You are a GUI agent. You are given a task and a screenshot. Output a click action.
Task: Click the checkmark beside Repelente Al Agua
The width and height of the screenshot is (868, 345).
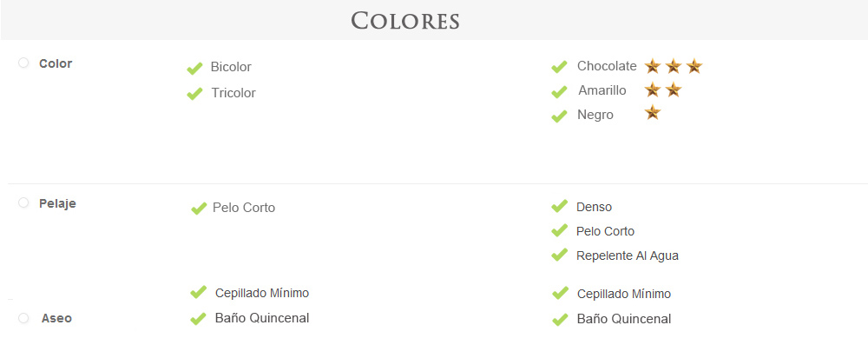click(559, 255)
